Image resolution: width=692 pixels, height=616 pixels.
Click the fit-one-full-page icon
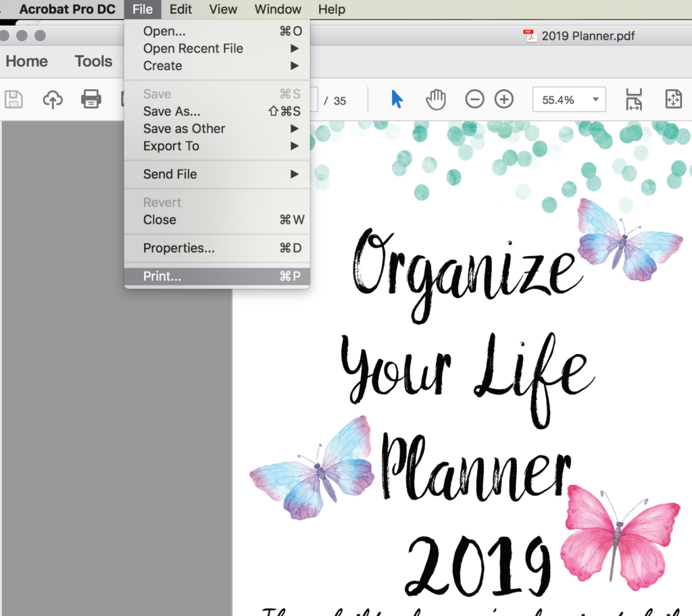coord(673,99)
